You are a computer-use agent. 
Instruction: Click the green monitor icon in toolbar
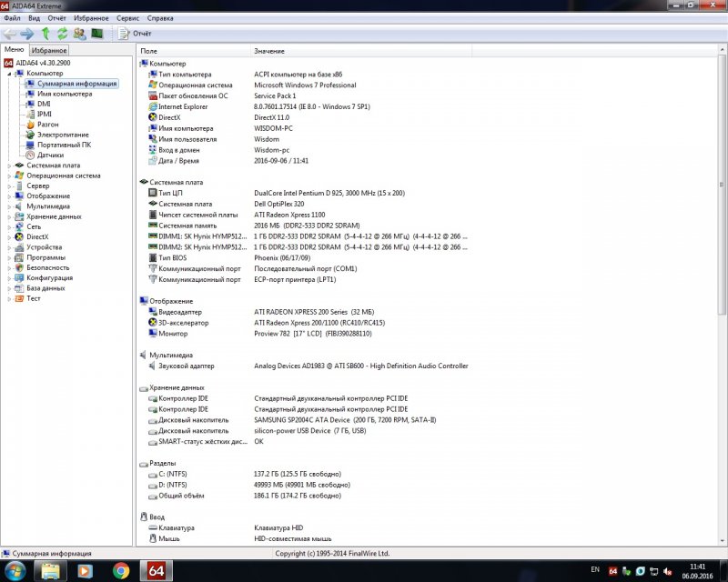96,34
